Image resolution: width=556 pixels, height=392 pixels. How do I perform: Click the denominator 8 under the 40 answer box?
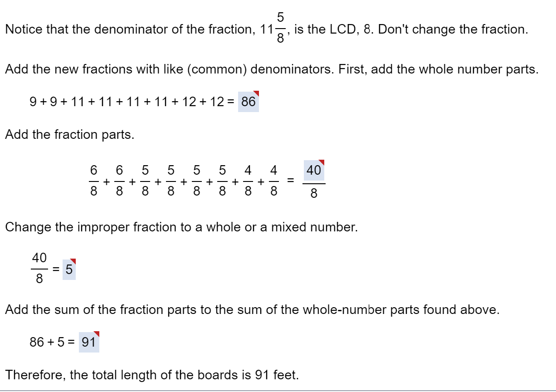[314, 192]
